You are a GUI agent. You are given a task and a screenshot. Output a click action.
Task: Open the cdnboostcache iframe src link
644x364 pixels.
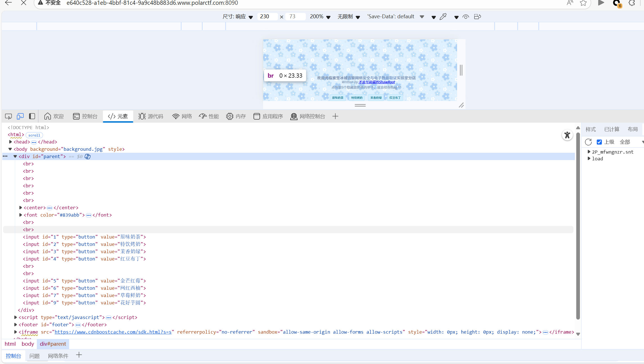tap(113, 332)
